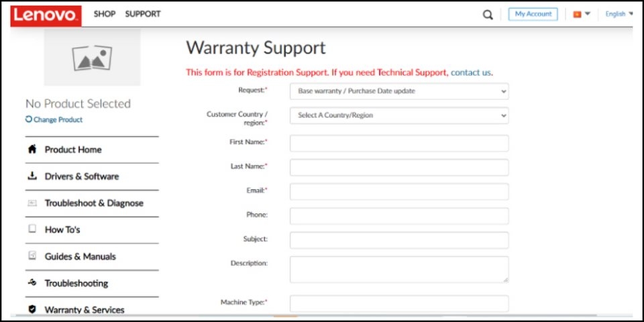Expand the Request dropdown

point(398,91)
